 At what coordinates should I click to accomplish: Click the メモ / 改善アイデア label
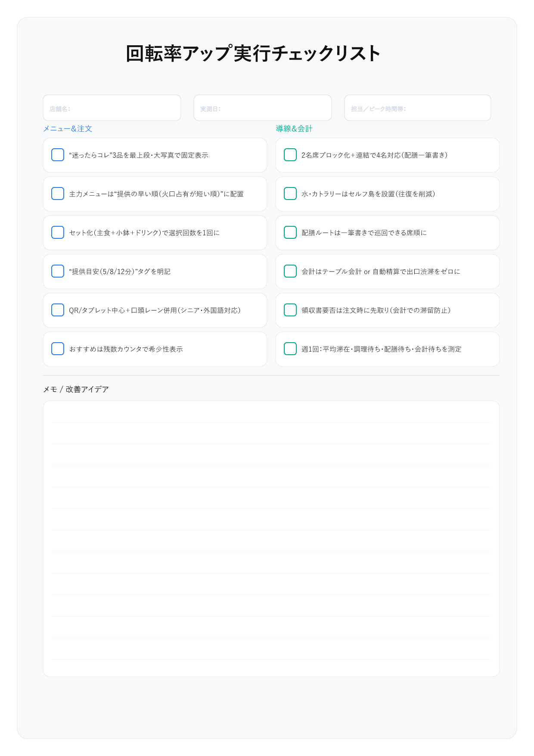pyautogui.click(x=76, y=389)
